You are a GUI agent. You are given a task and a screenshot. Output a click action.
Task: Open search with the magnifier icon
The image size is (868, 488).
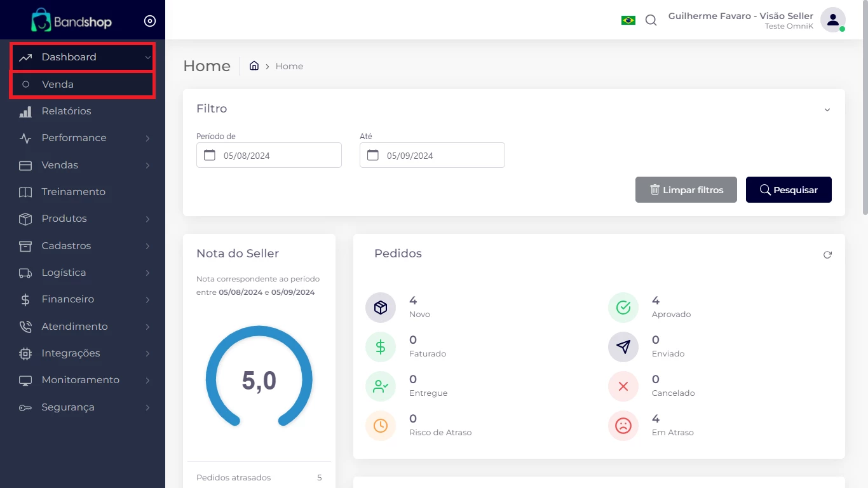[x=651, y=20]
